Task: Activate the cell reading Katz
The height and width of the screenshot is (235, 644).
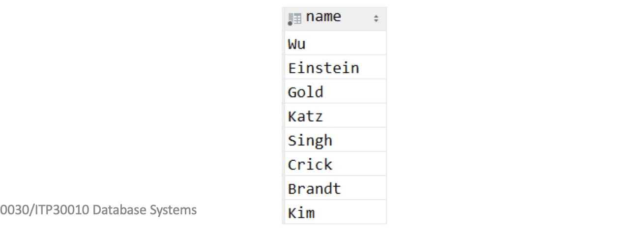Action: pos(335,116)
